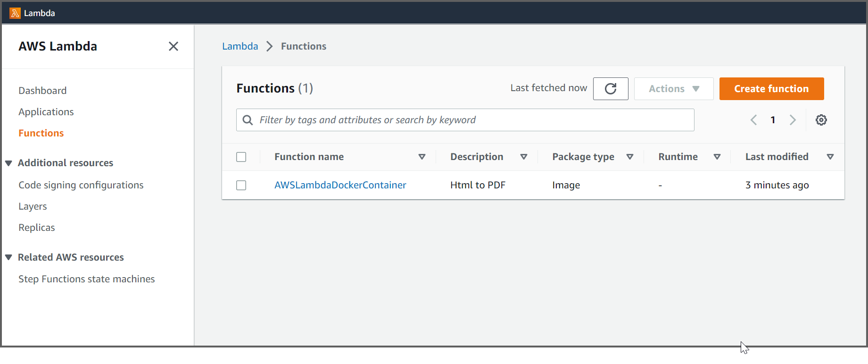Screen dimensions: 868x364
Task: Sort by Description column arrow
Action: pyautogui.click(x=523, y=157)
